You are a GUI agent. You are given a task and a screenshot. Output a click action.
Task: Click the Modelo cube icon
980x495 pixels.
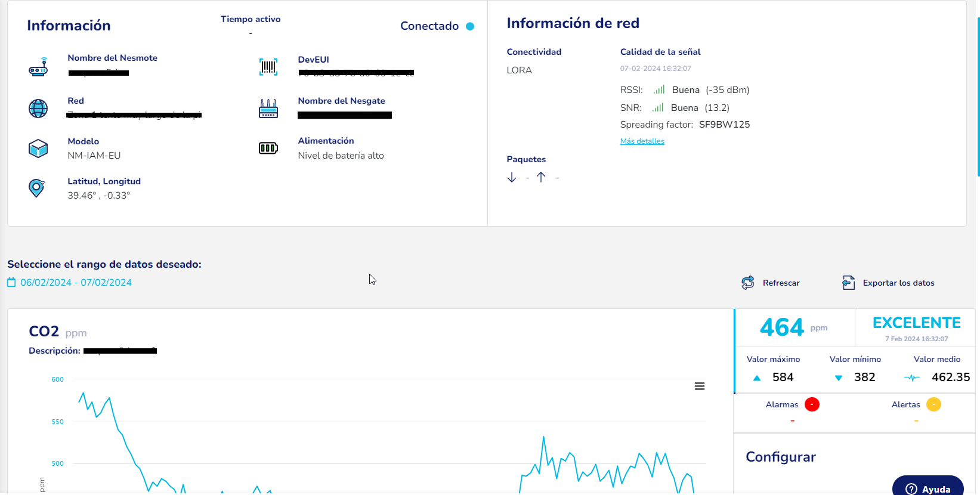click(38, 148)
